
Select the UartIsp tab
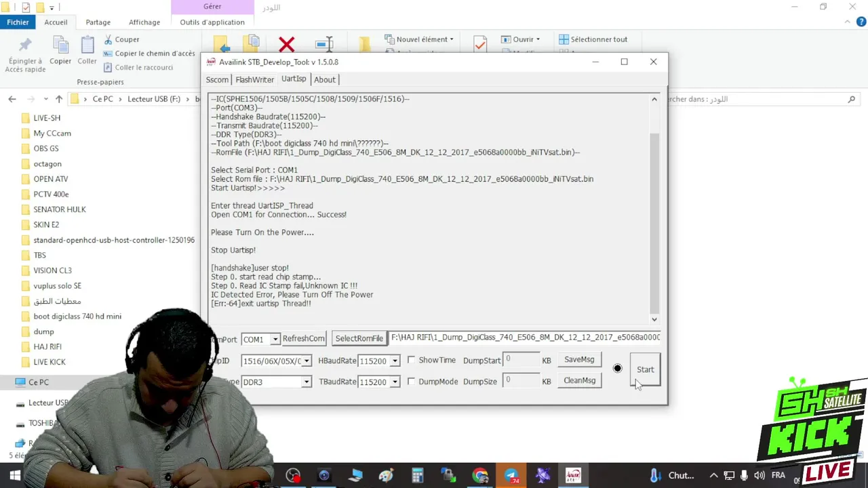coord(294,79)
